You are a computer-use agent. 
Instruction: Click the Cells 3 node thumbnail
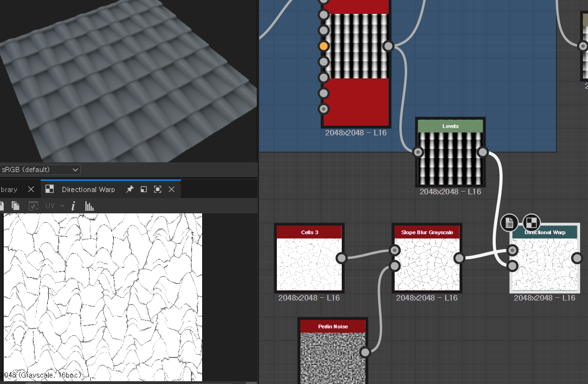click(x=309, y=264)
